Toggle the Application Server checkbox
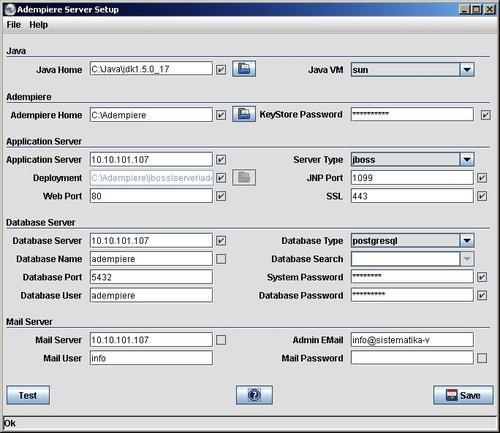The image size is (500, 433). tap(221, 159)
